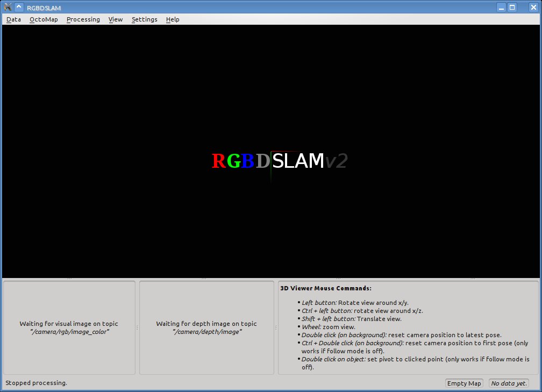Click the visual image waiting panel
This screenshot has height=392, width=542.
pyautogui.click(x=69, y=327)
